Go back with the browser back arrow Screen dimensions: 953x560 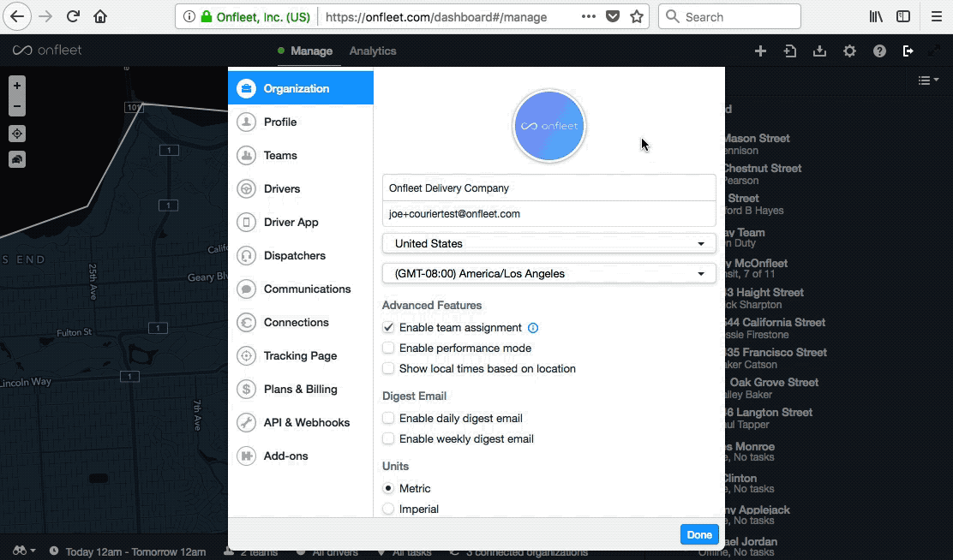(17, 16)
